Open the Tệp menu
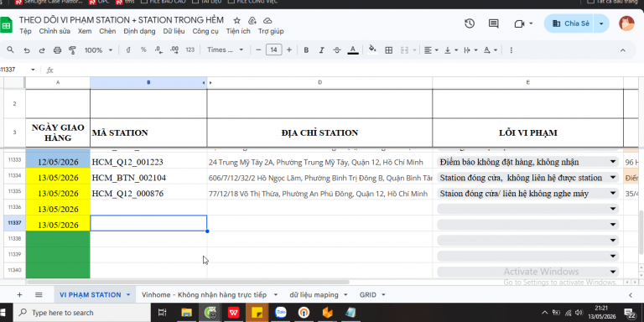 click(x=25, y=31)
